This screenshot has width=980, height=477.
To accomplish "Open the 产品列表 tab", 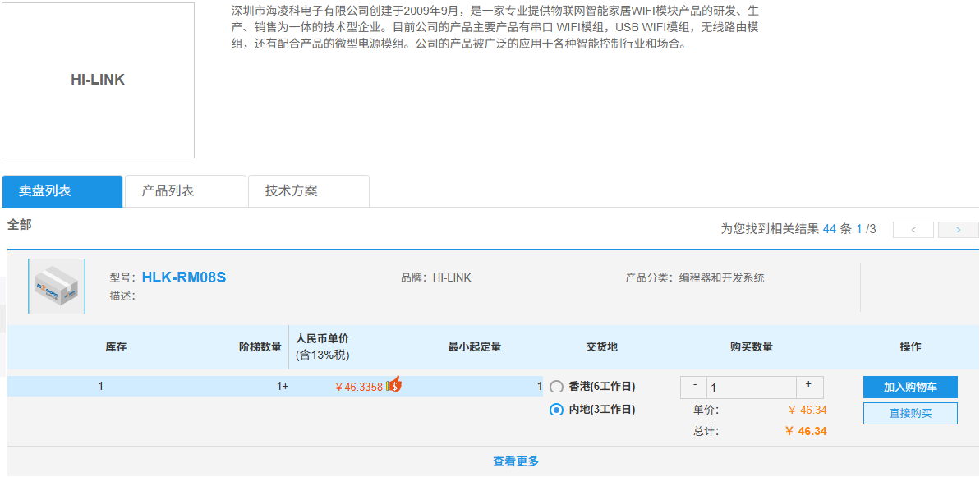I will point(186,191).
